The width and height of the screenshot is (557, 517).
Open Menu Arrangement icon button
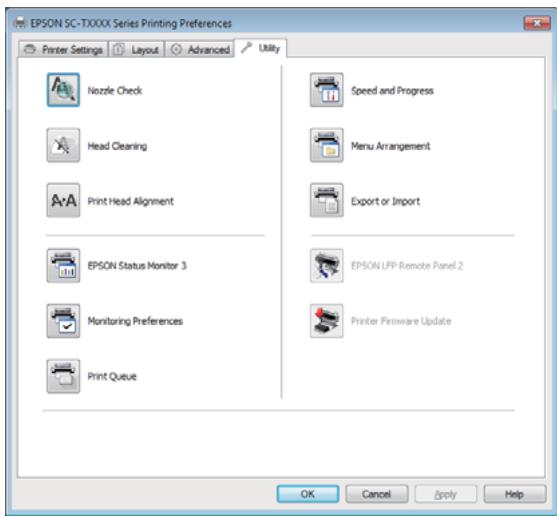point(326,145)
